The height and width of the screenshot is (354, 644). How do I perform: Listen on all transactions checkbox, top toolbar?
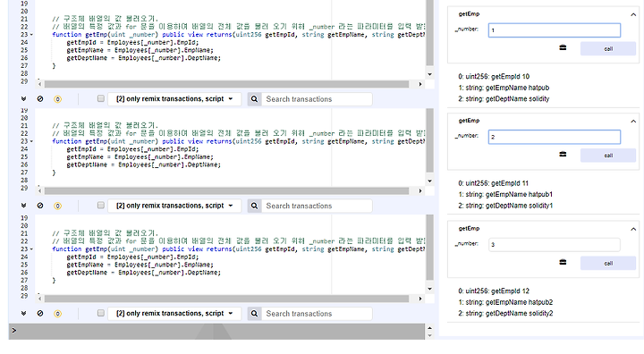coord(100,98)
